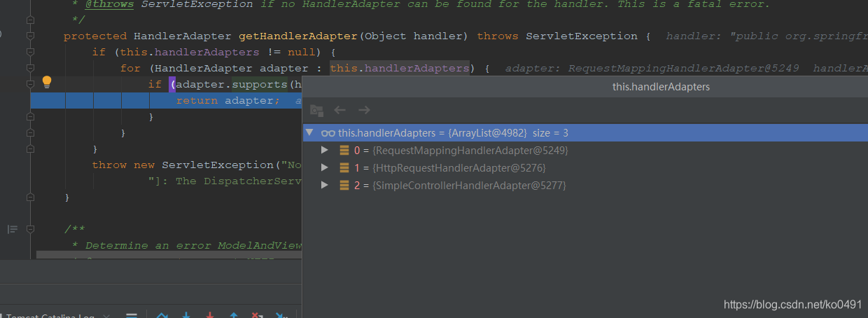
Task: Click 'this.handlerAdapters' in the for loop
Action: pyautogui.click(x=399, y=68)
